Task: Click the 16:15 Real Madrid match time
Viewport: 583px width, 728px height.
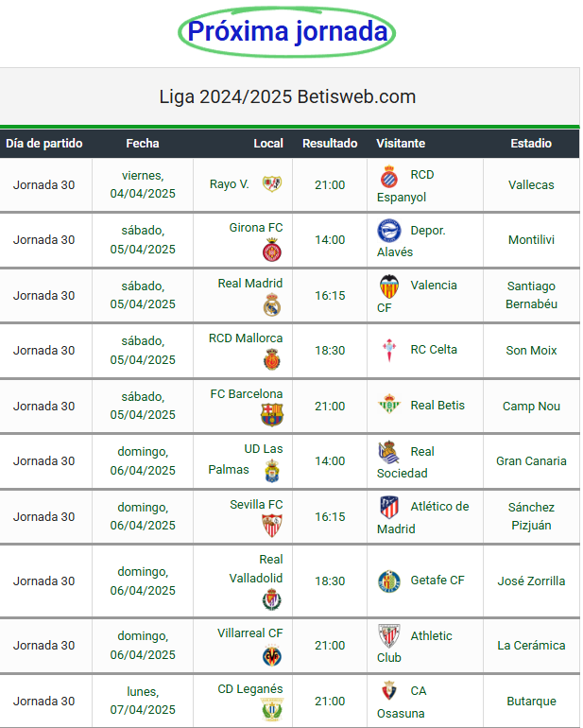Action: 330,295
